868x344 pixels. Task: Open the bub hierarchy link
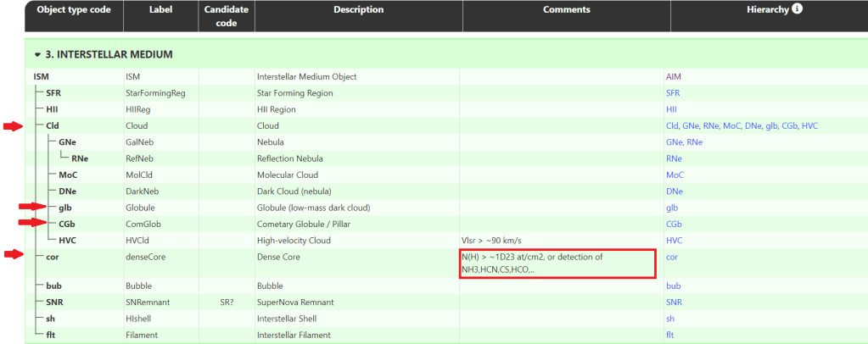673,286
